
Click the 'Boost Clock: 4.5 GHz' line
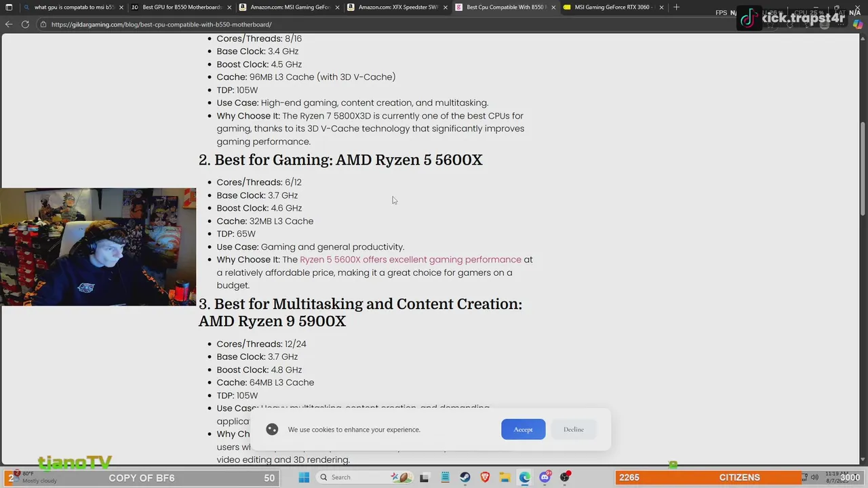259,64
